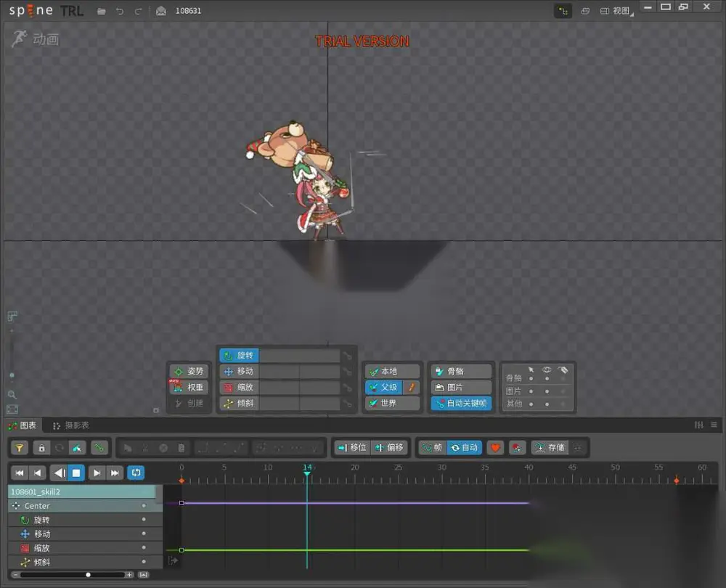Toggle loop playback button
This screenshot has height=588, width=726.
point(136,473)
